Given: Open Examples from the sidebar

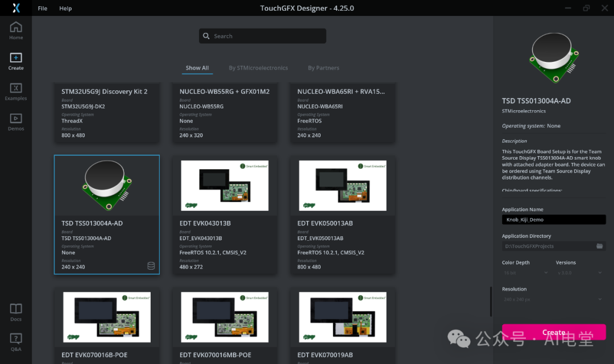Looking at the screenshot, I should tap(15, 90).
